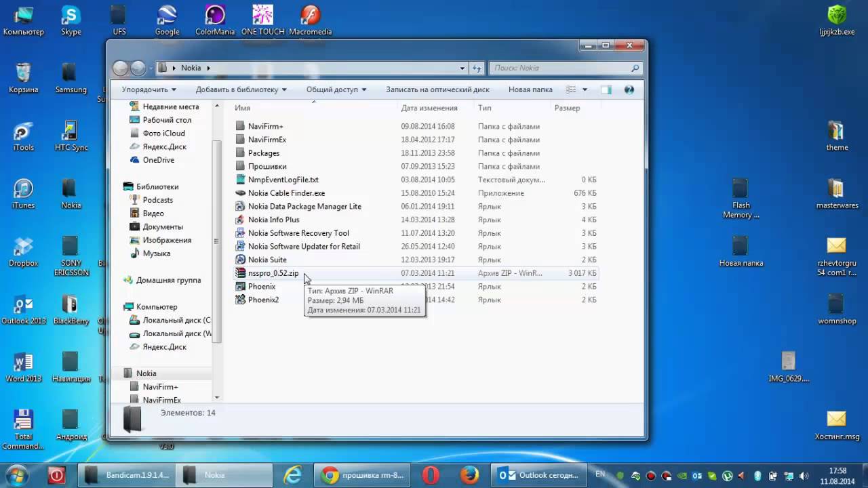Screen dimensions: 868x488
Task: Open the Total Commander desktop icon
Action: [23, 430]
